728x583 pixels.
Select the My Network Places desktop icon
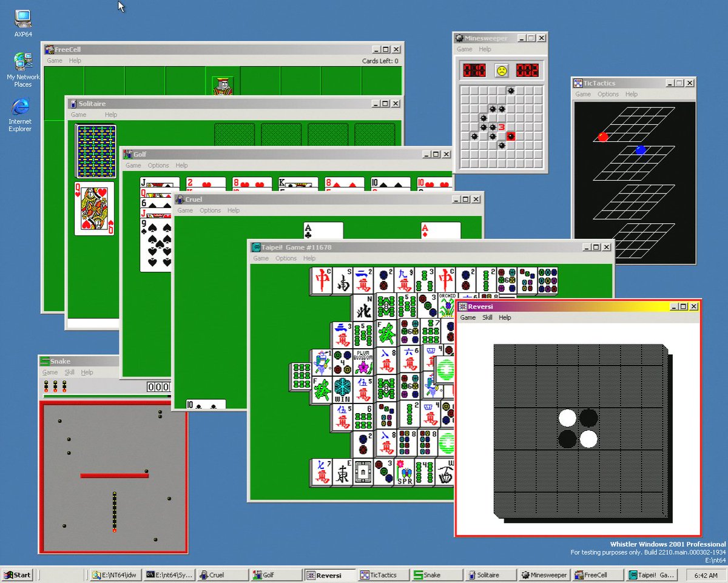tap(23, 70)
